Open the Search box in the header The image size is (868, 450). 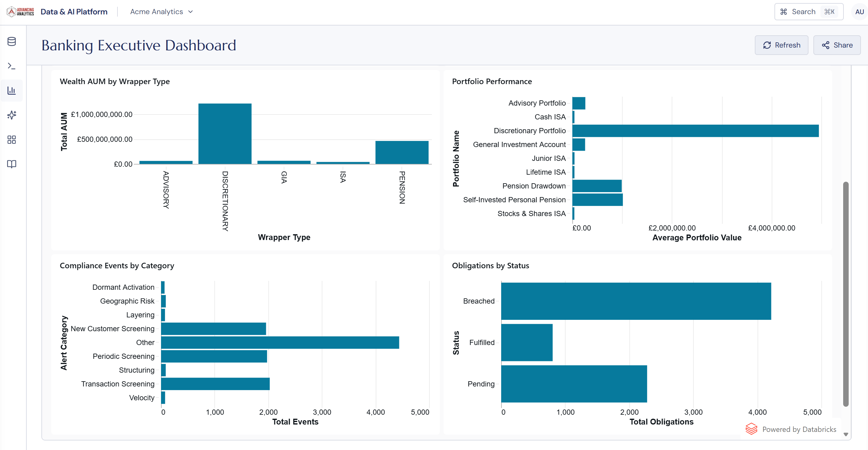(808, 12)
